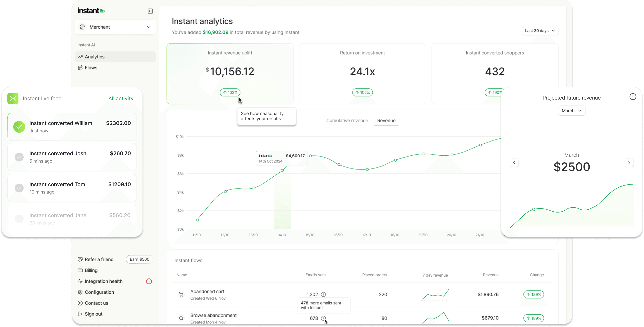Go to next projected month arrow
This screenshot has width=644, height=327.
pyautogui.click(x=629, y=163)
